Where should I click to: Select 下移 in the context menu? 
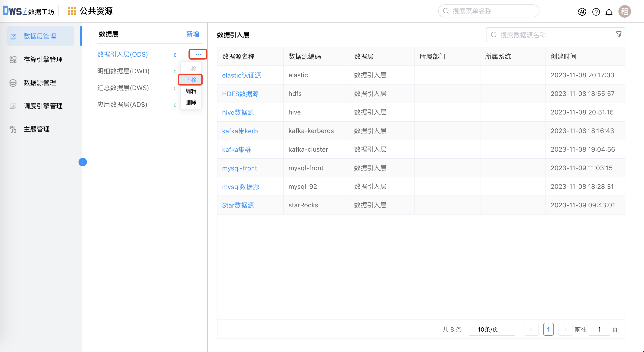coord(191,80)
